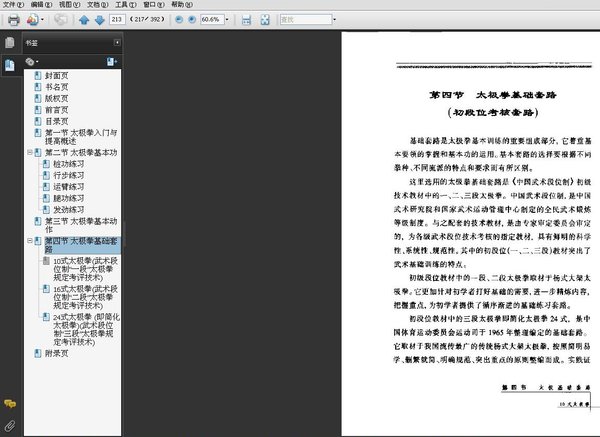Open the bookmark options gear menu
This screenshot has height=437, width=600.
pyautogui.click(x=31, y=61)
